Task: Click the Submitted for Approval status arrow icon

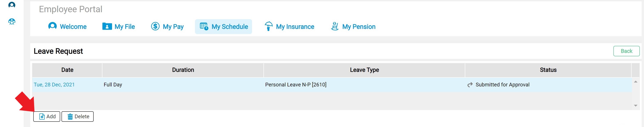Action: click(470, 85)
